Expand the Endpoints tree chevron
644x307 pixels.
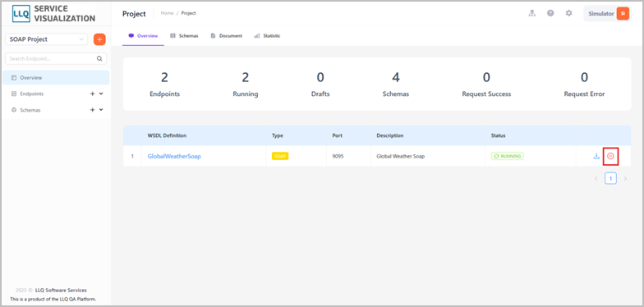pos(102,94)
